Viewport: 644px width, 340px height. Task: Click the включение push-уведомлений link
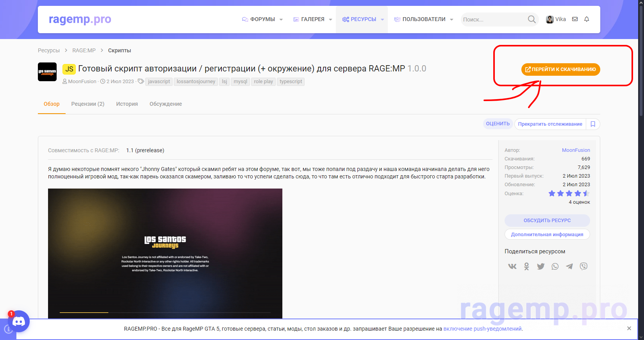(x=482, y=329)
